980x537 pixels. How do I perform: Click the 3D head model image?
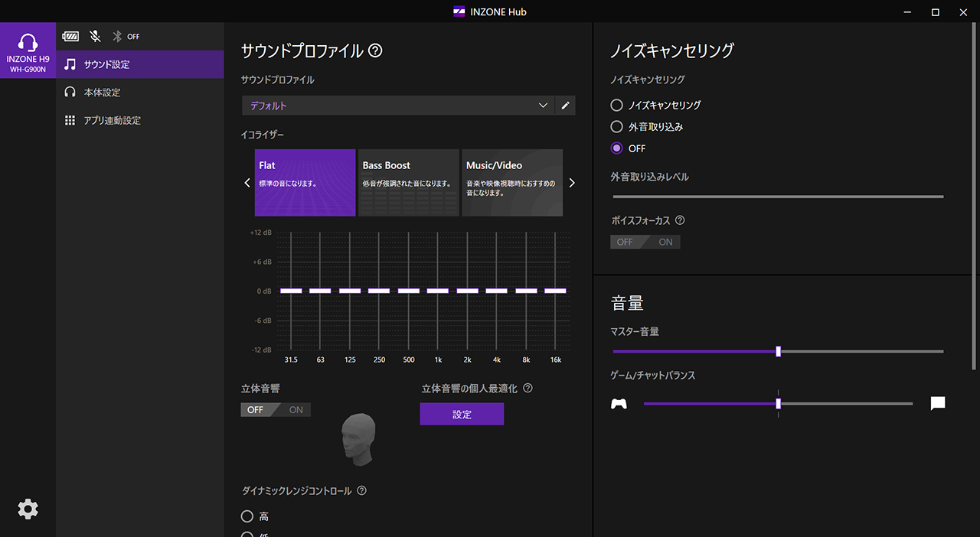click(359, 439)
